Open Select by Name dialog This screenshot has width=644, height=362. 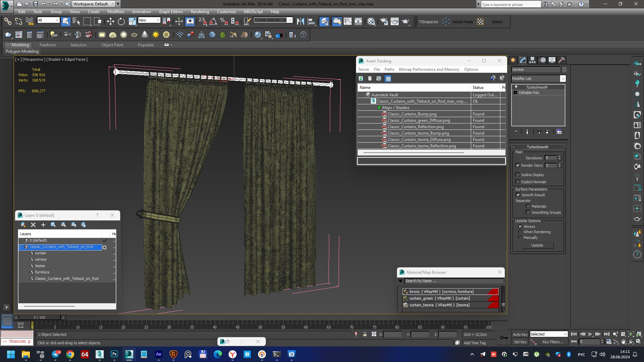[76, 21]
